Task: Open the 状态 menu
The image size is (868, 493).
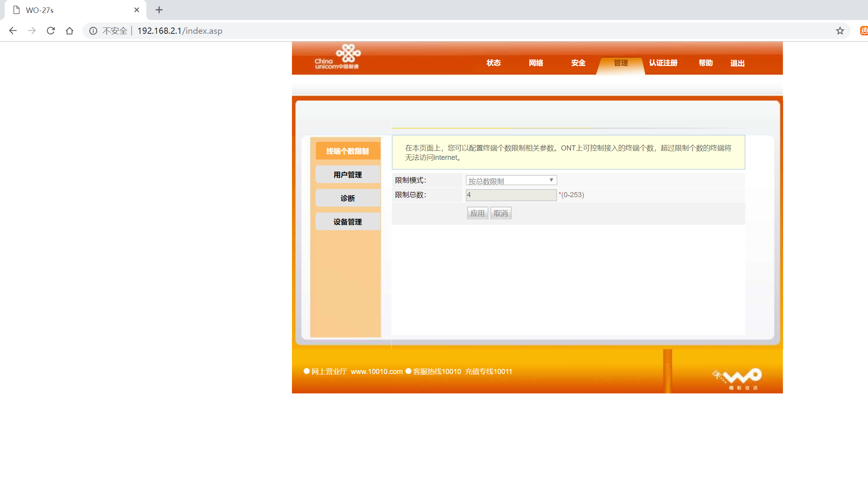Action: [494, 63]
